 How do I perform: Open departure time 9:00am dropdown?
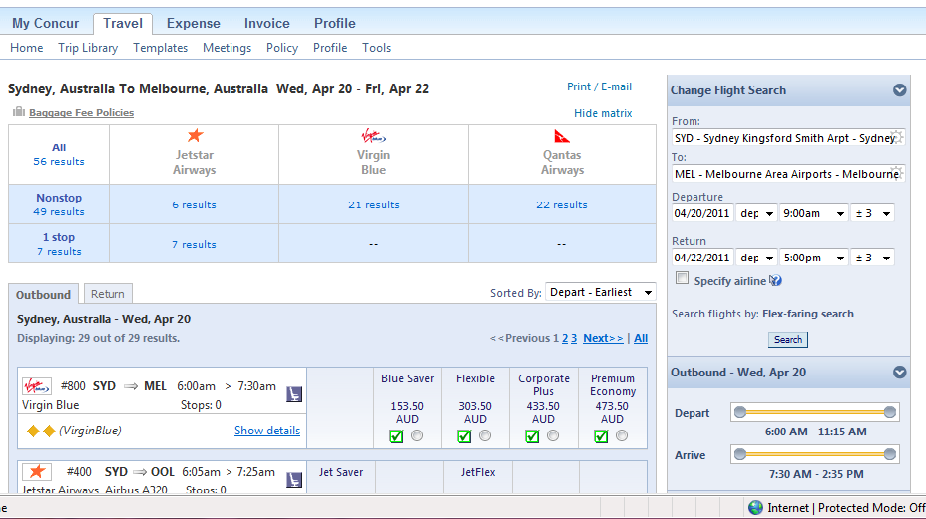click(813, 213)
